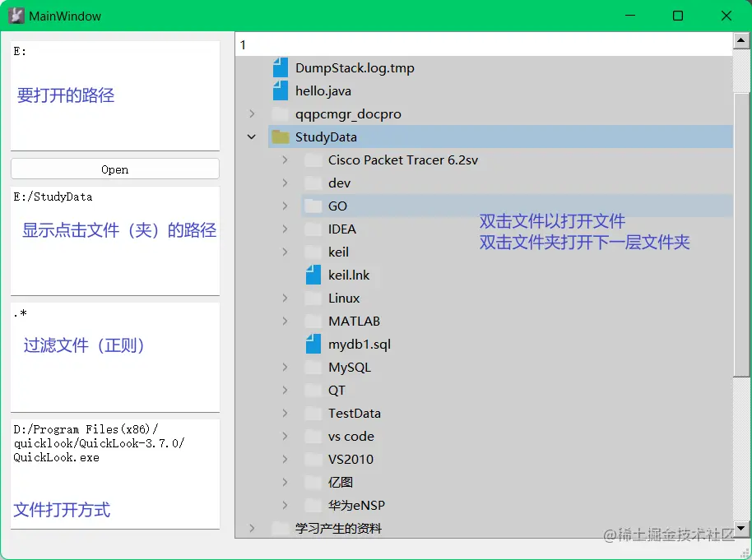Expand the MySQL folder arrow
Screen dimensions: 752x560
285,368
